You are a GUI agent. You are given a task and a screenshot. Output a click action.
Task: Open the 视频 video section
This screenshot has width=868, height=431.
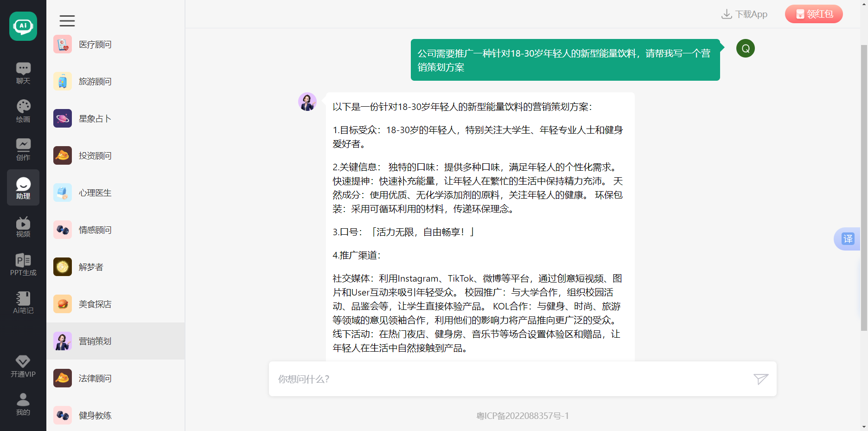point(23,226)
